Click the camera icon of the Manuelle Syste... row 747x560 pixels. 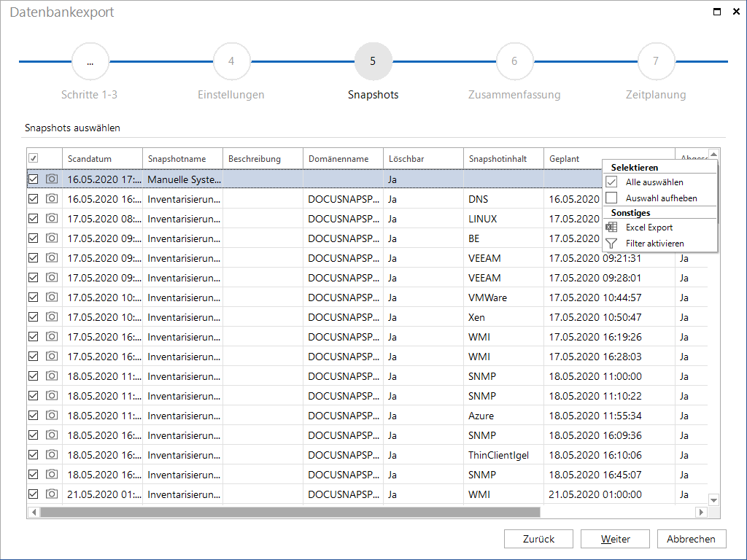tap(52, 179)
